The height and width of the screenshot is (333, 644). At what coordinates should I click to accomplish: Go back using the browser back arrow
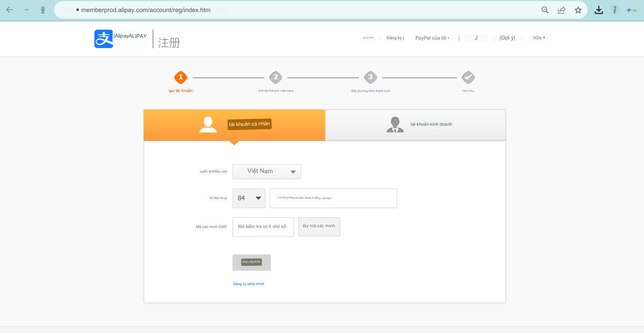click(x=10, y=10)
